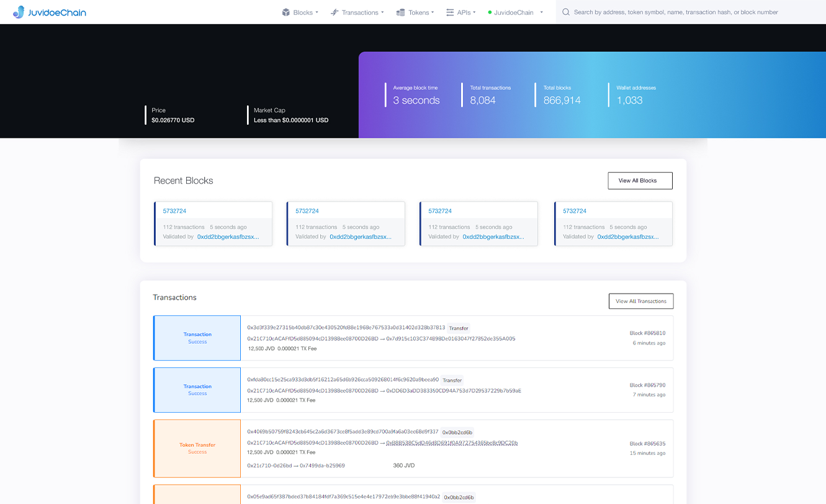Screen dimensions: 826x504
Task: Click the Transactions arrows icon
Action: [334, 12]
